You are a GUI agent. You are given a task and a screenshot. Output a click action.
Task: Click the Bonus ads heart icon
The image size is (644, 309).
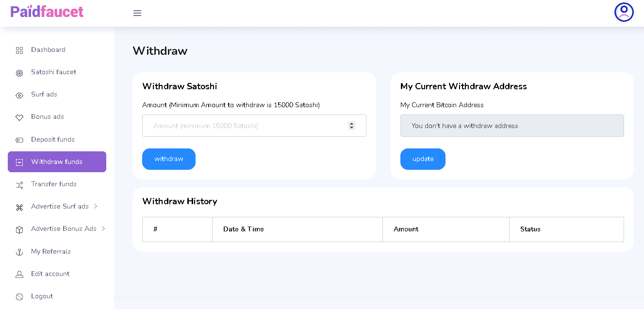19,117
